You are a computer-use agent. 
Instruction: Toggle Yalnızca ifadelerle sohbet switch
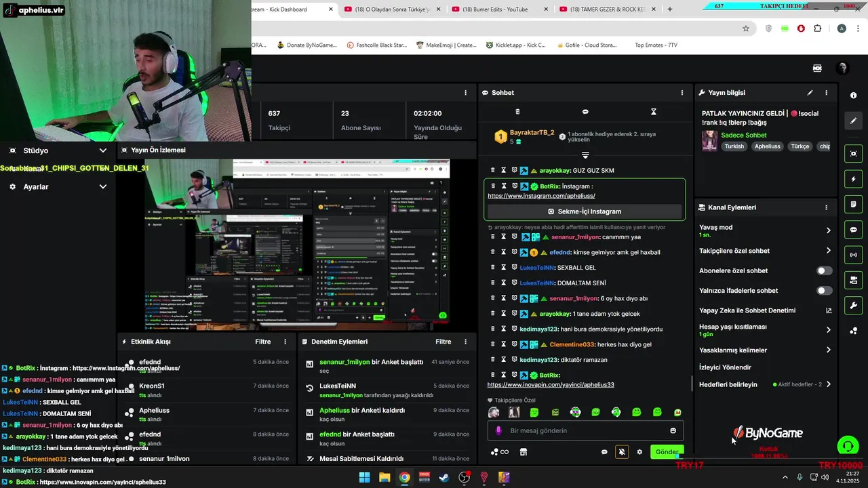[x=824, y=291]
